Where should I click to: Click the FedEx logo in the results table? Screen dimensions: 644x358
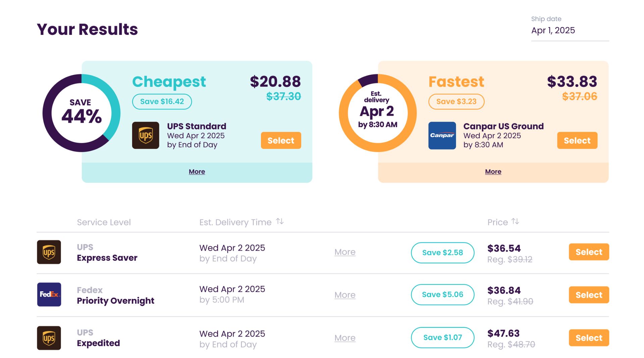pos(49,295)
